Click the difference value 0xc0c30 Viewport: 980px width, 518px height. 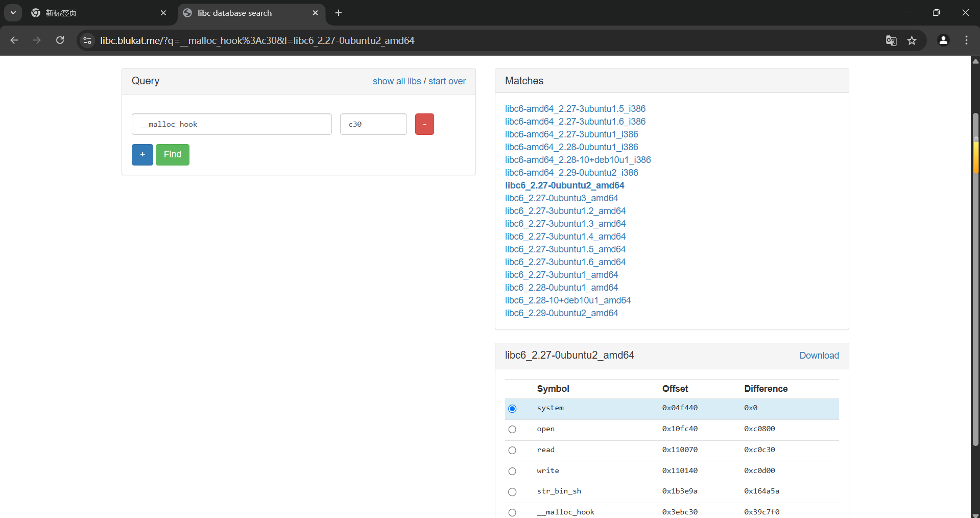[x=759, y=450]
